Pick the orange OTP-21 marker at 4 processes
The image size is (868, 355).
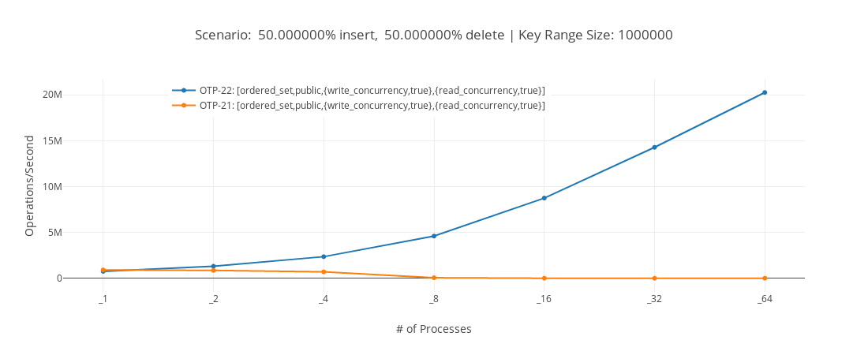coord(324,272)
